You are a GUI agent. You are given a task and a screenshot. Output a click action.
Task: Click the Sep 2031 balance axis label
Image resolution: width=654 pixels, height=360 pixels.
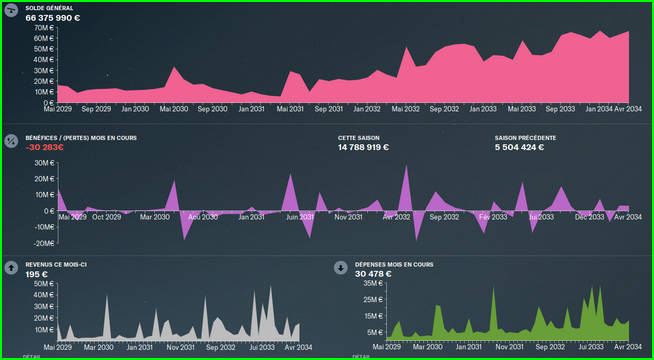(329, 109)
